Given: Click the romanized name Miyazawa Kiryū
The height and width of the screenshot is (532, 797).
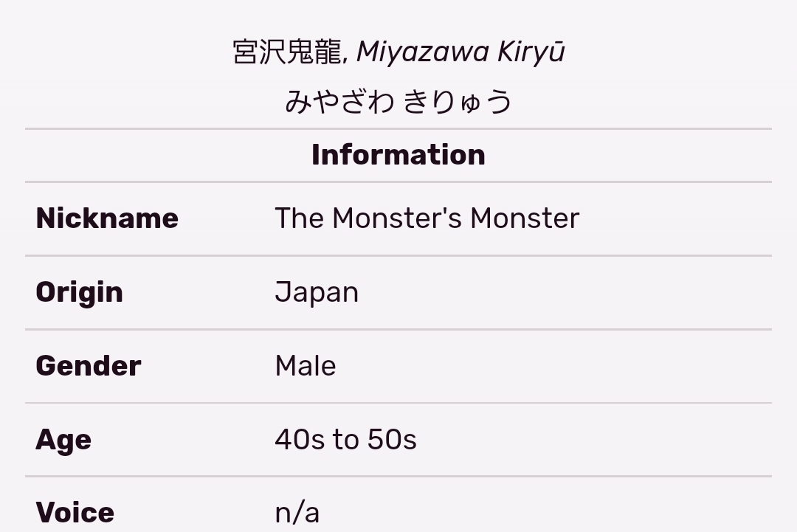Looking at the screenshot, I should click(460, 53).
